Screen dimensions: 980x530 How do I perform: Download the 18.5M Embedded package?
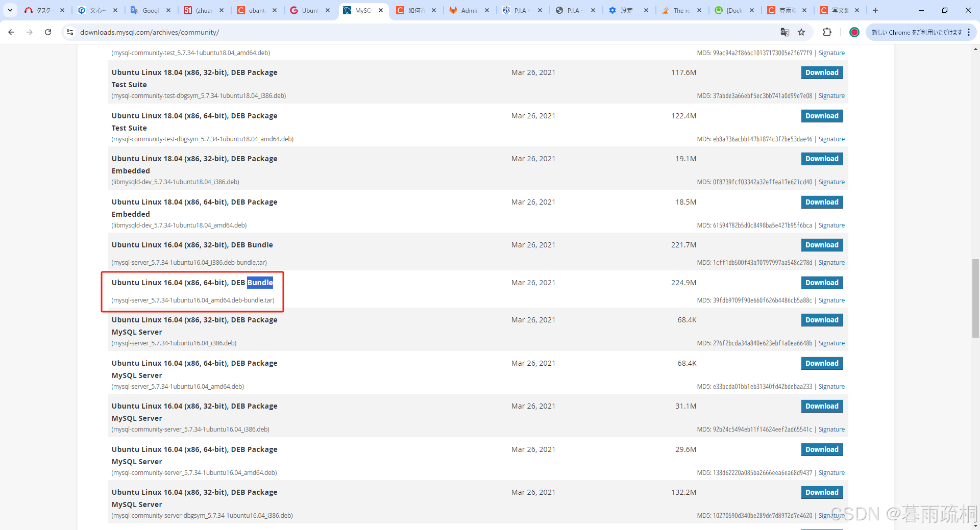pos(822,202)
